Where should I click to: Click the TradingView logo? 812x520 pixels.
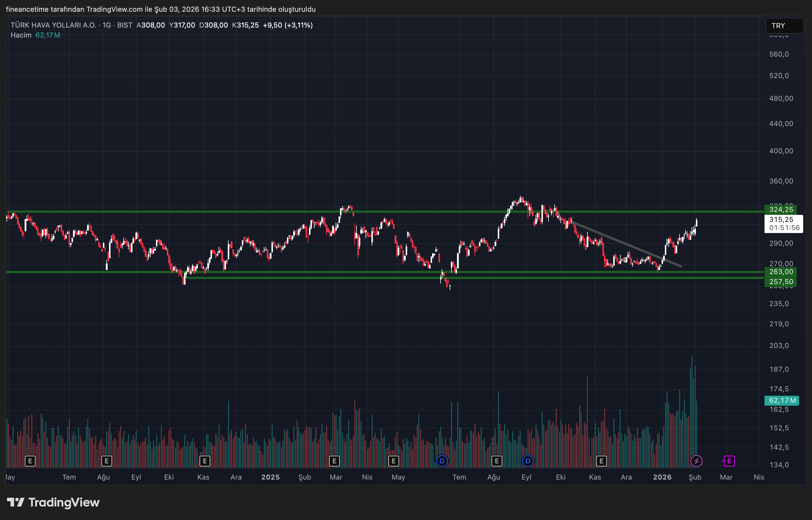53,502
